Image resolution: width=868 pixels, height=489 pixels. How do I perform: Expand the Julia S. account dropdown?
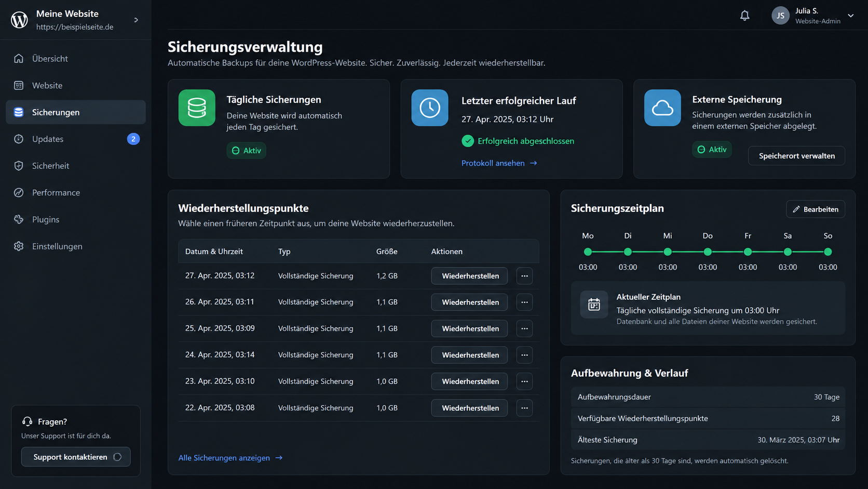point(851,16)
